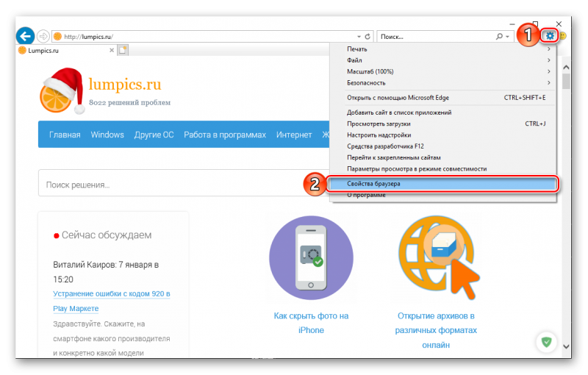Click the refresh icon in the address bar
The image size is (588, 375).
click(367, 36)
